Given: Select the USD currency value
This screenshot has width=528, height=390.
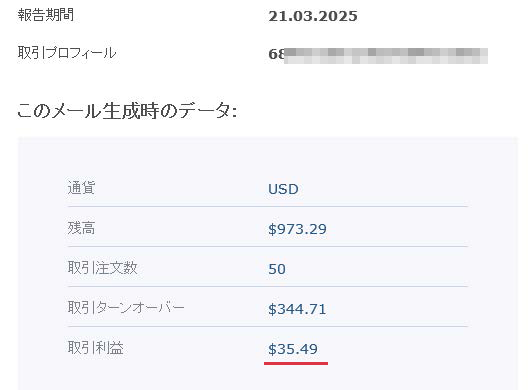Looking at the screenshot, I should click(283, 189).
